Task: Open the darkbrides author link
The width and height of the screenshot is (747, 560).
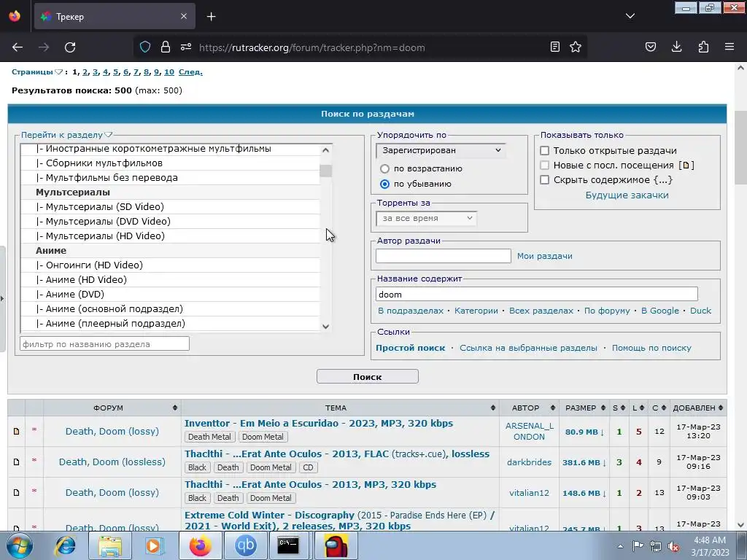Action: [x=529, y=462]
